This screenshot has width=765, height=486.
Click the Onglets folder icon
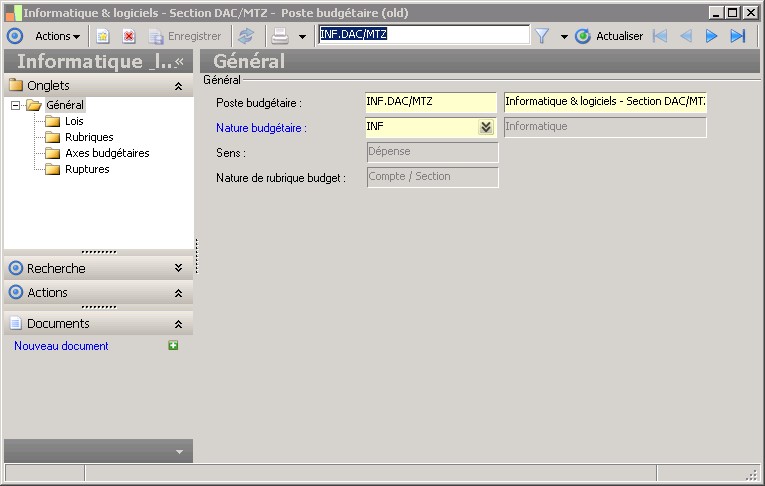[16, 85]
